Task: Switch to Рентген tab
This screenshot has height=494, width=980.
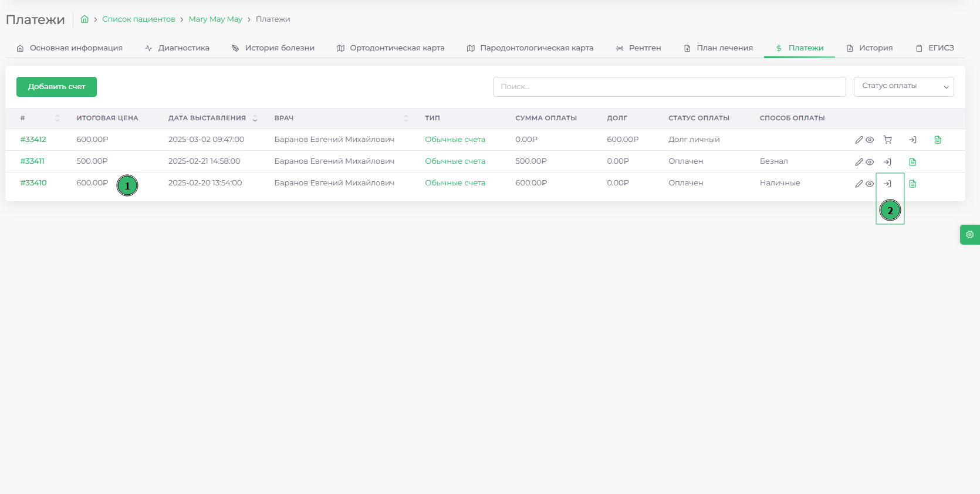Action: point(638,48)
